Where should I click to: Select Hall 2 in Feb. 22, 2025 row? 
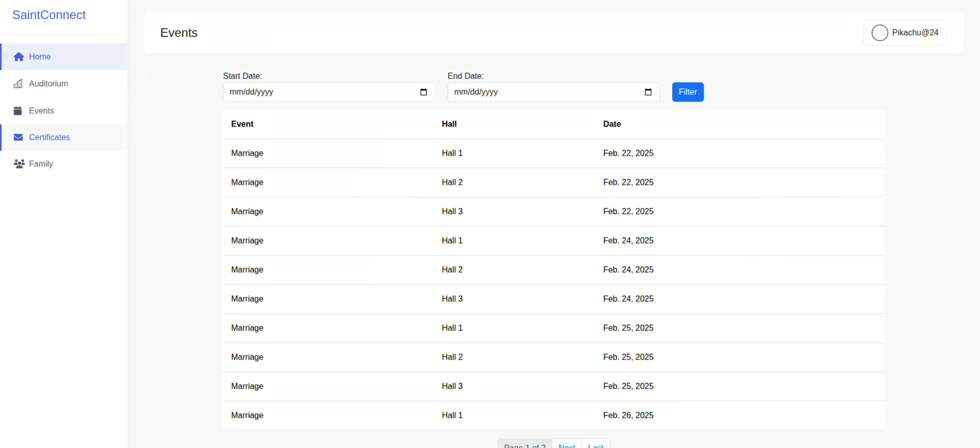pos(452,182)
